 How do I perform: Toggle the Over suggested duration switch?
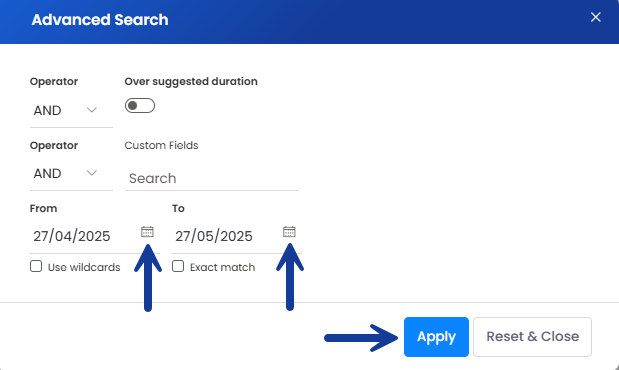pos(140,105)
